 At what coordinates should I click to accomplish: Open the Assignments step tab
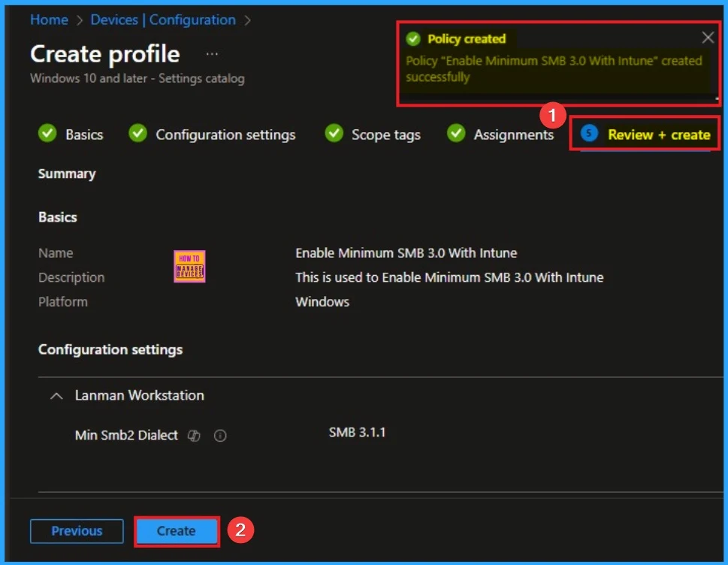(513, 134)
